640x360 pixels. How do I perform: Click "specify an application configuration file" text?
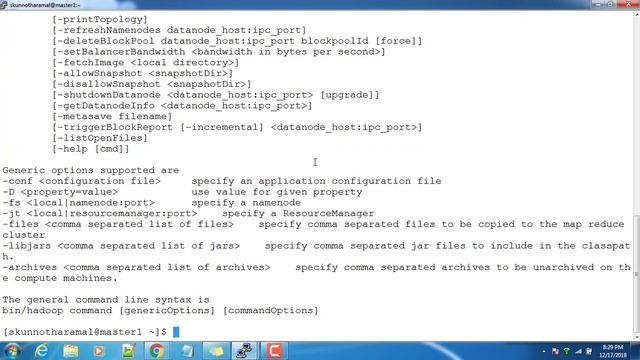(316, 181)
